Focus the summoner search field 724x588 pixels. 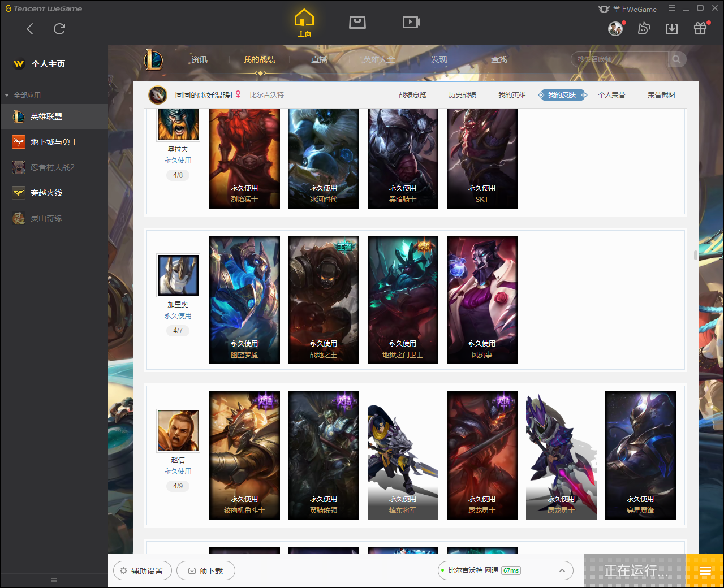point(620,59)
